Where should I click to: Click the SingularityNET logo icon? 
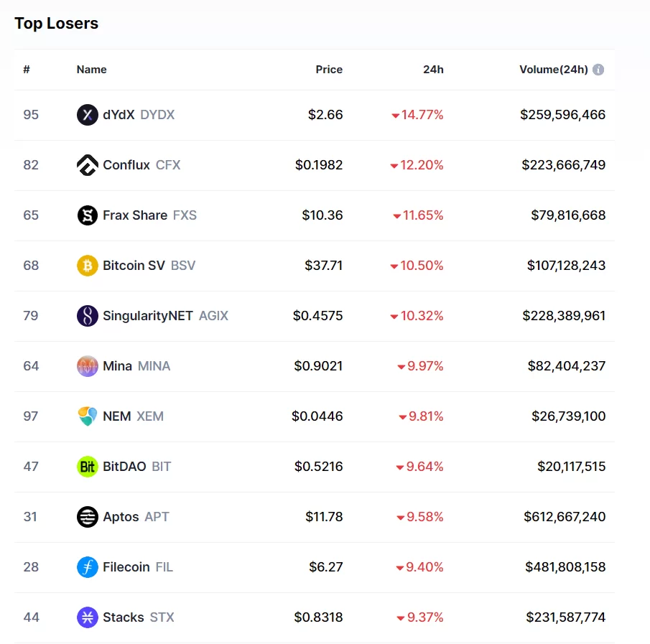[x=88, y=316]
